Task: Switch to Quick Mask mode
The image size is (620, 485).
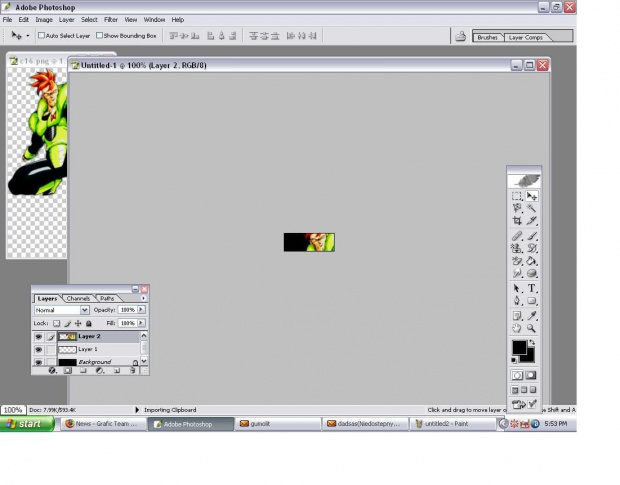Action: point(531,375)
